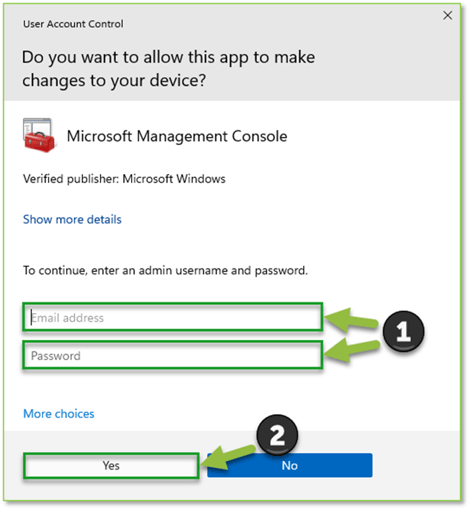
Task: Decline with the No button
Action: pyautogui.click(x=290, y=465)
